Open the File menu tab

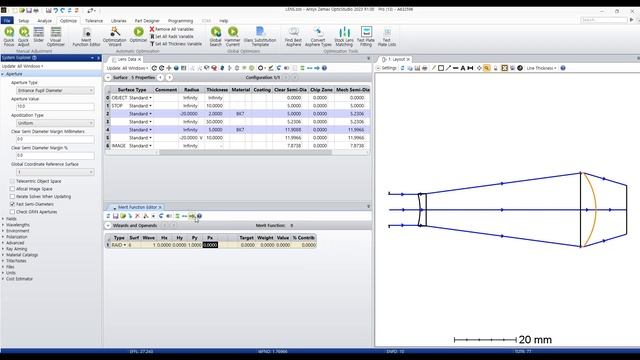point(7,20)
